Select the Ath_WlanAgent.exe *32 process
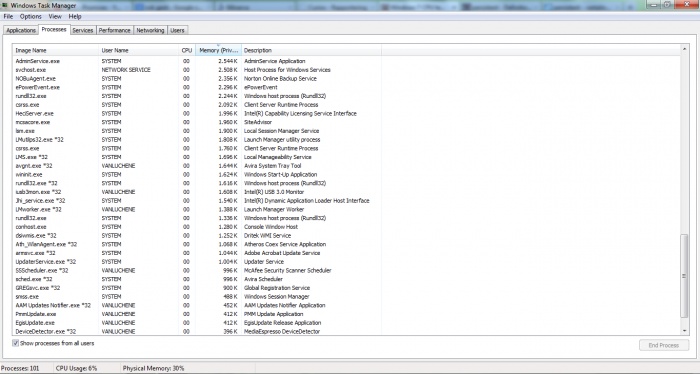 346,244
